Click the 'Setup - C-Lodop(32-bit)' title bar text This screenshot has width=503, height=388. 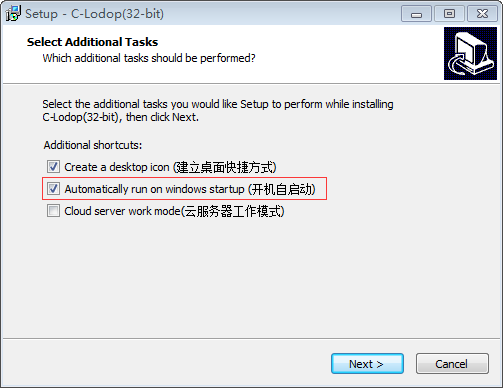tap(94, 14)
